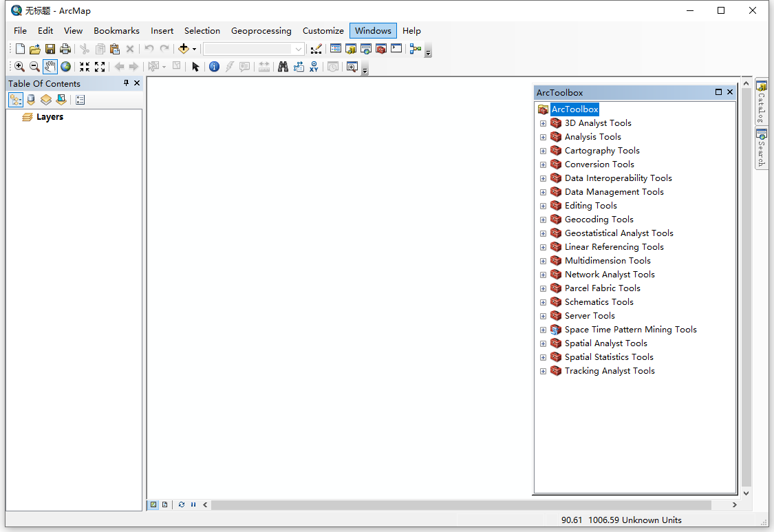
Task: Select the Layers data frame
Action: point(50,117)
